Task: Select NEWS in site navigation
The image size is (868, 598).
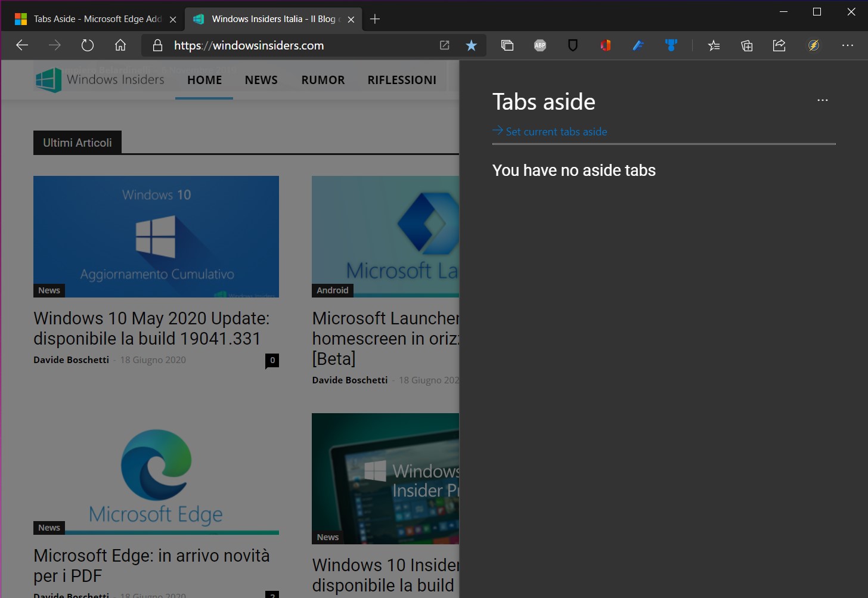Action: [x=261, y=80]
